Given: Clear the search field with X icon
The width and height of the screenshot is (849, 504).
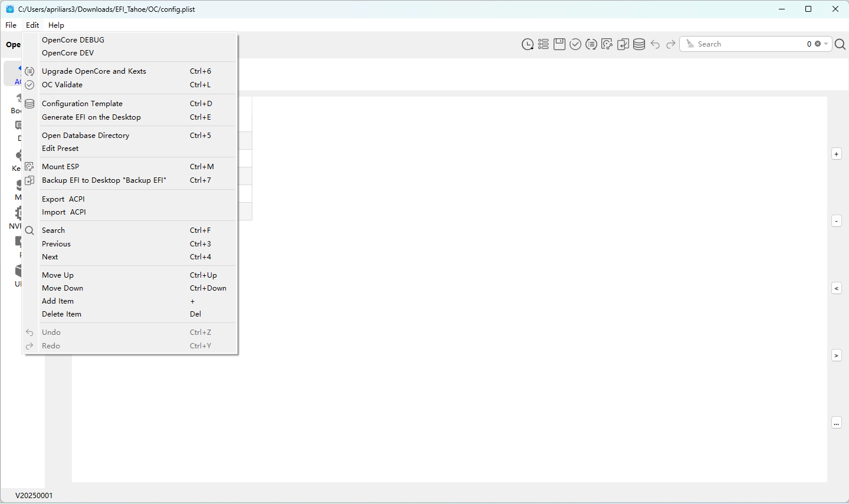Looking at the screenshot, I should [818, 44].
